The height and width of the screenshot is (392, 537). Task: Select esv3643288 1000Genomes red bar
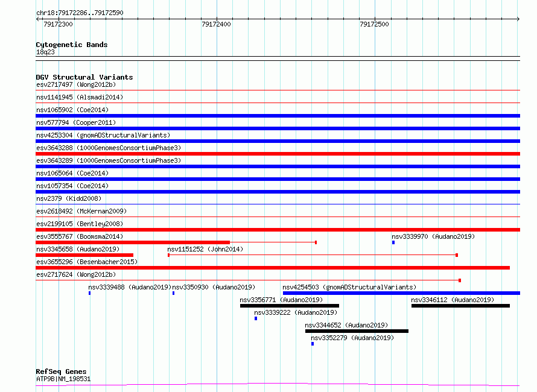(278, 154)
